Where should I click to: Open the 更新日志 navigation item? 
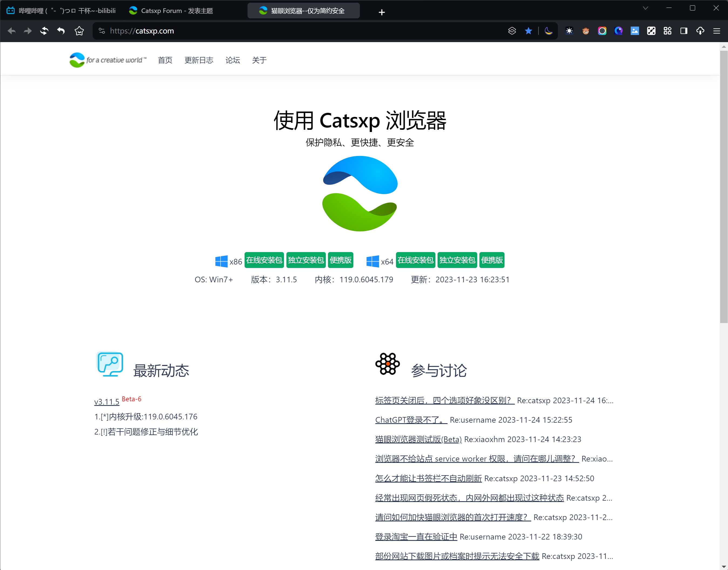click(x=199, y=60)
